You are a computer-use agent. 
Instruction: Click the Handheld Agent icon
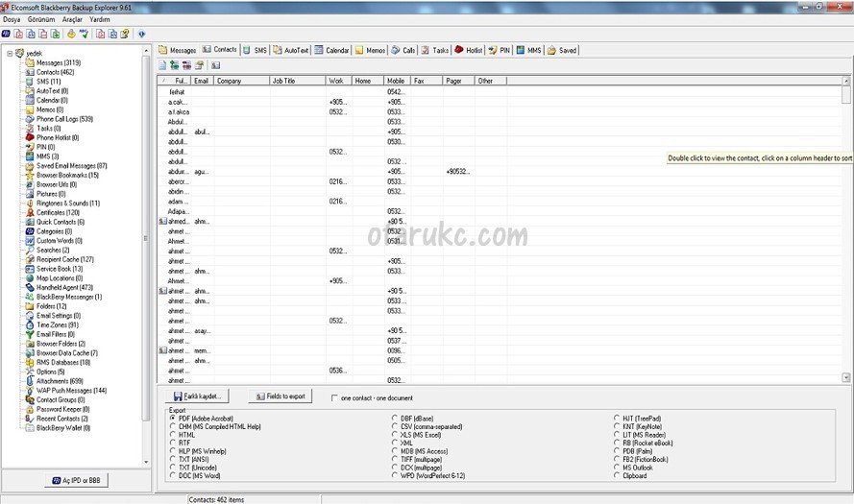click(x=30, y=287)
